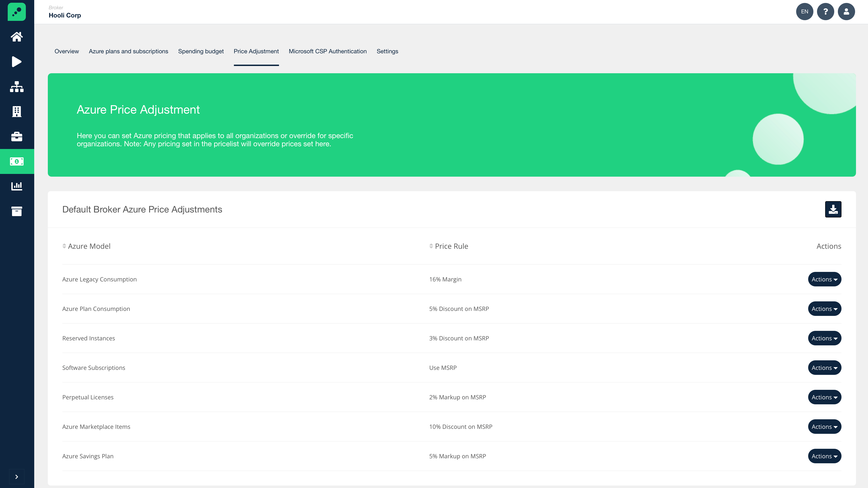Open Microsoft CSP Authentication tab
Screen dimensions: 868x488
(327, 51)
